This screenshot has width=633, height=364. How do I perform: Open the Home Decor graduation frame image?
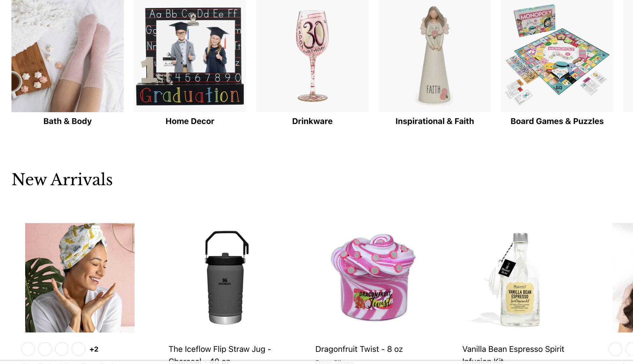pyautogui.click(x=190, y=56)
